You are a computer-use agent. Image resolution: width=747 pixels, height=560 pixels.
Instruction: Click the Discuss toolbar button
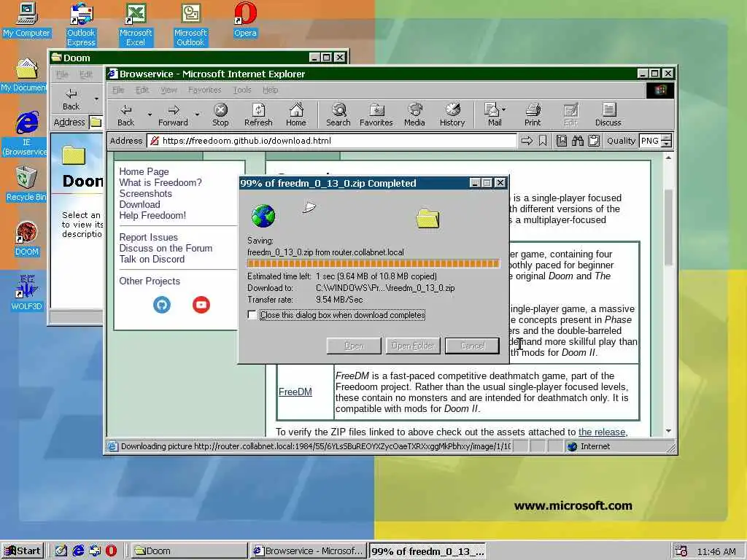(608, 114)
